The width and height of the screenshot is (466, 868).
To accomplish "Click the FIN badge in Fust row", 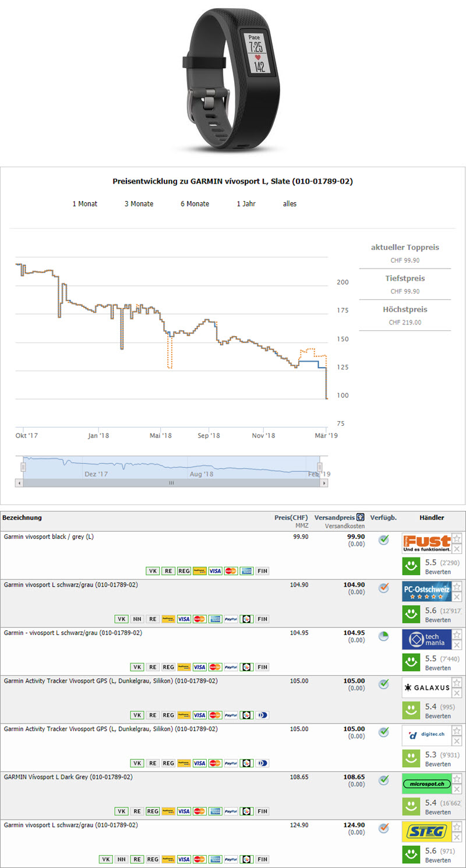I will tap(263, 571).
